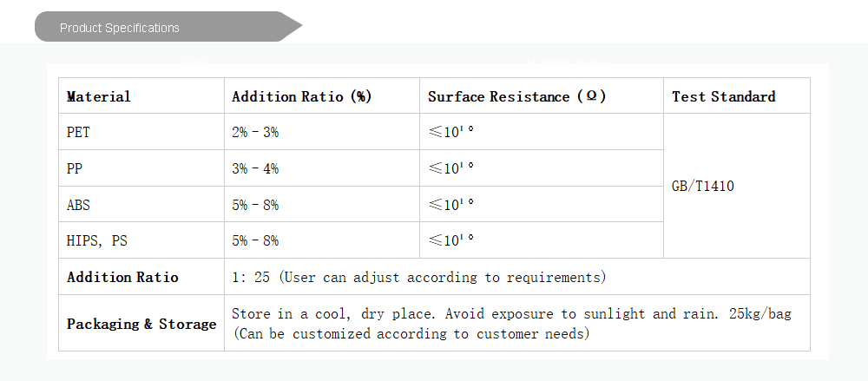This screenshot has height=381, width=868.
Task: Click the PET material cell
Action: (x=78, y=133)
